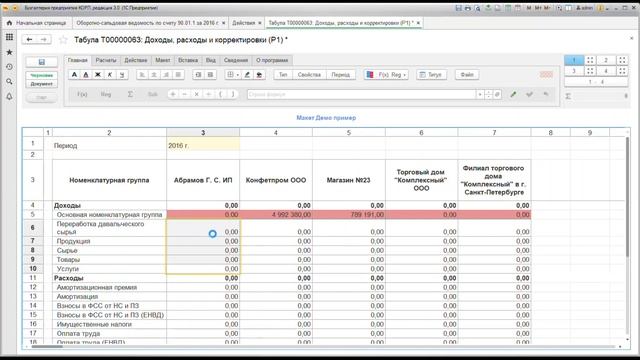The image size is (640, 360).
Task: Click the Тип button
Action: pyautogui.click(x=283, y=75)
